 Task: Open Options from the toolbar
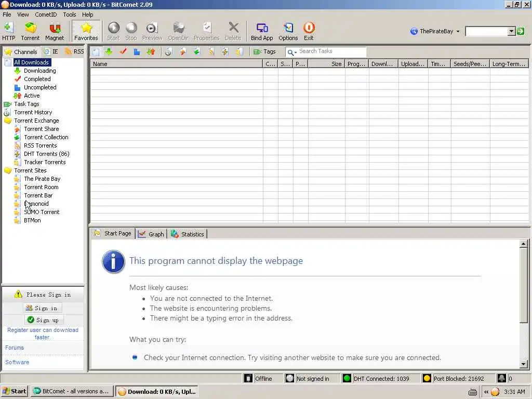pos(288,31)
